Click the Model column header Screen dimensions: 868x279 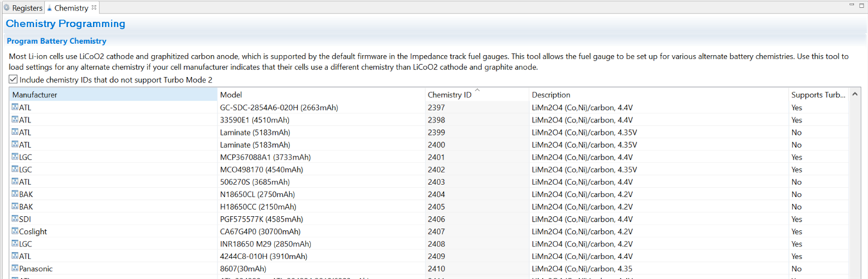click(320, 94)
